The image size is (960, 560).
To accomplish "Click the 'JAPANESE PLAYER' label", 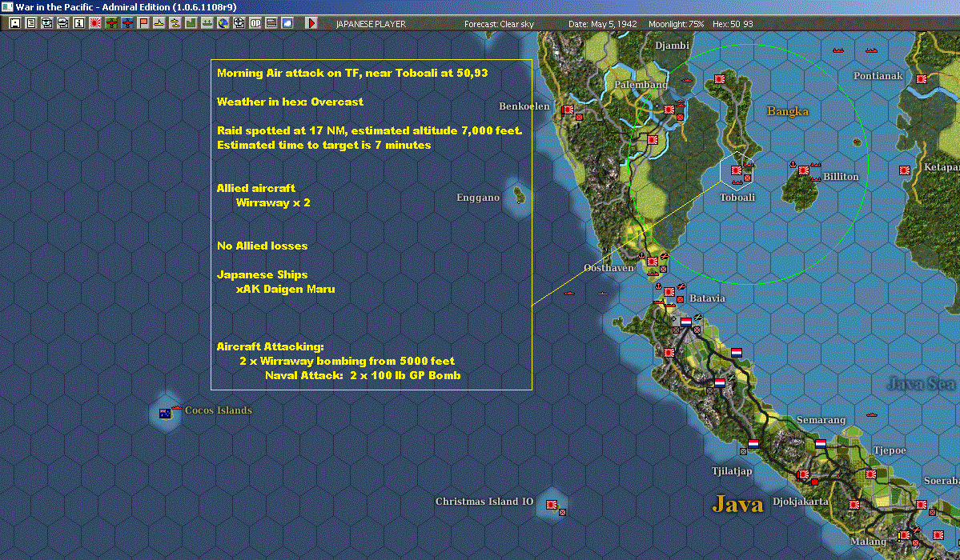I will 371,24.
